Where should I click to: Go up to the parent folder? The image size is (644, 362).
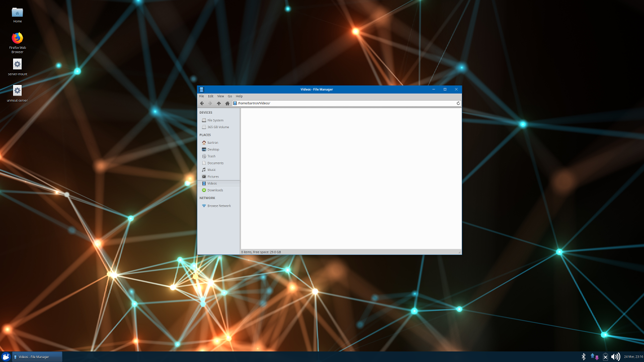219,104
